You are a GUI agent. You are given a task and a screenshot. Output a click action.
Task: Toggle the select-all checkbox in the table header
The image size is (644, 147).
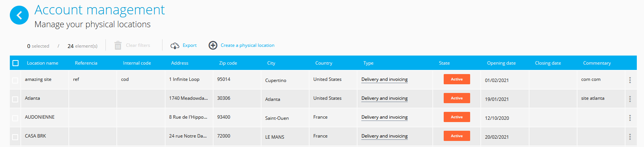point(15,63)
